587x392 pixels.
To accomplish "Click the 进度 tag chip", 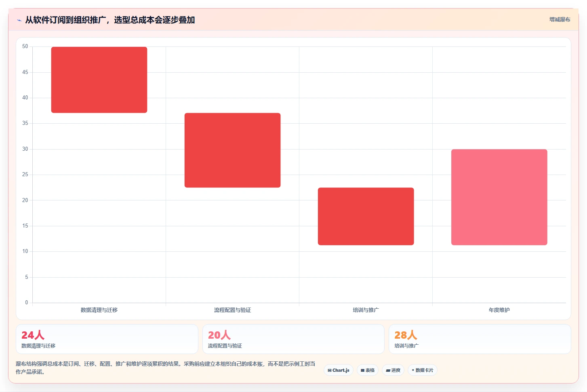I will tap(393, 370).
